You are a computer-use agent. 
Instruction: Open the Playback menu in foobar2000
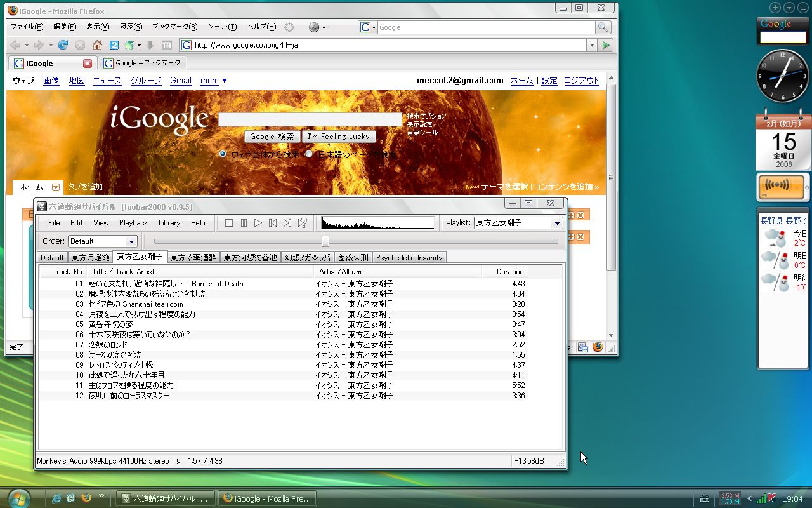[x=133, y=223]
